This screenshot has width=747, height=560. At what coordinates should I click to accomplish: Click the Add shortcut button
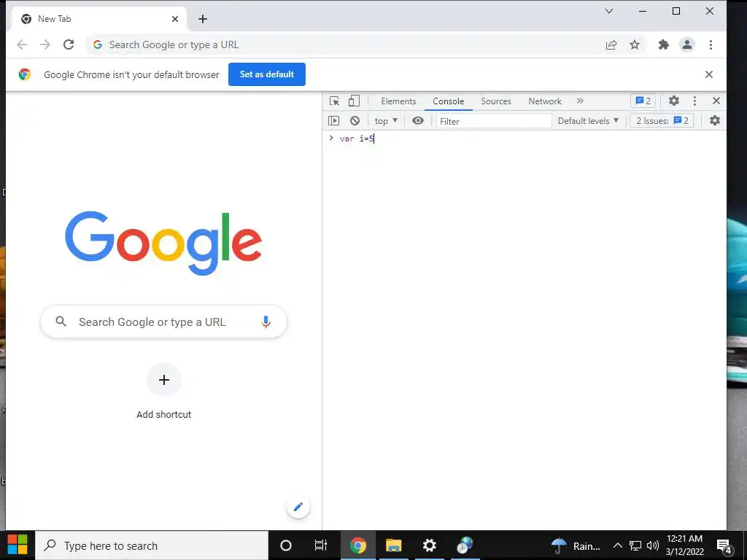164,392
